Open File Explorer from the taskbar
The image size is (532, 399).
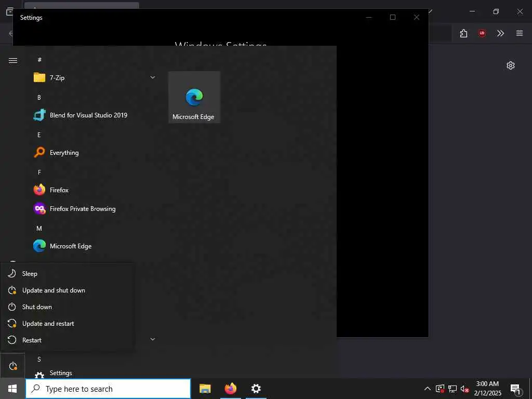point(205,389)
